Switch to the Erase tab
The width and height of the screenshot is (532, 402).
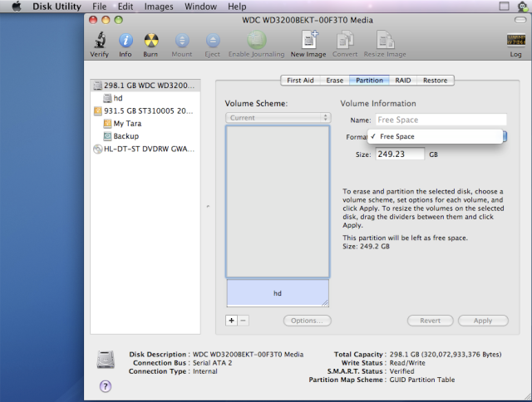point(335,81)
